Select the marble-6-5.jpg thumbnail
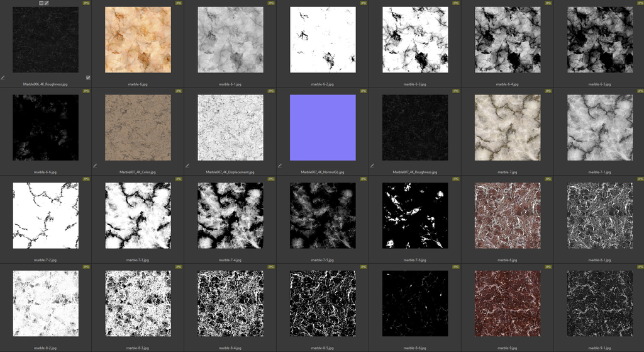 600,40
